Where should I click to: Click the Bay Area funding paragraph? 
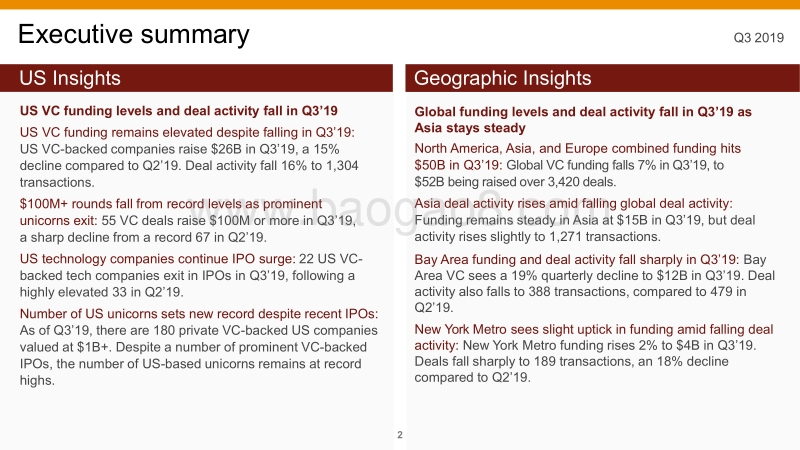[x=594, y=283]
